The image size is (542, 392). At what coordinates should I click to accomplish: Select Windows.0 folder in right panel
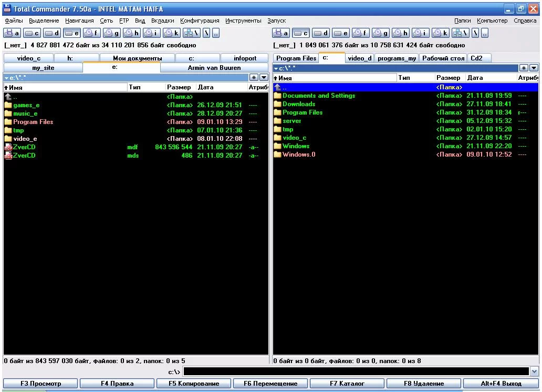[405, 154]
